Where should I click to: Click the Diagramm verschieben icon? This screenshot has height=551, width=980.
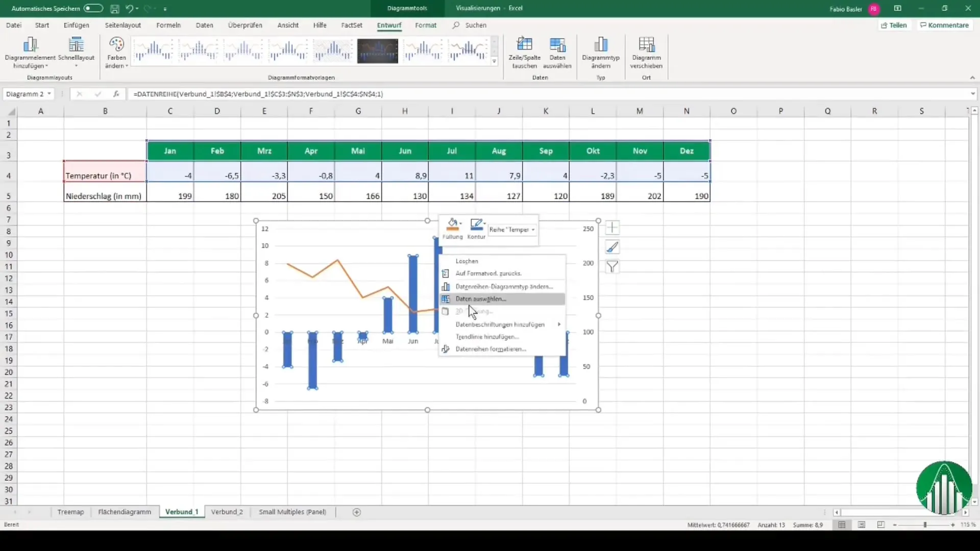point(646,45)
